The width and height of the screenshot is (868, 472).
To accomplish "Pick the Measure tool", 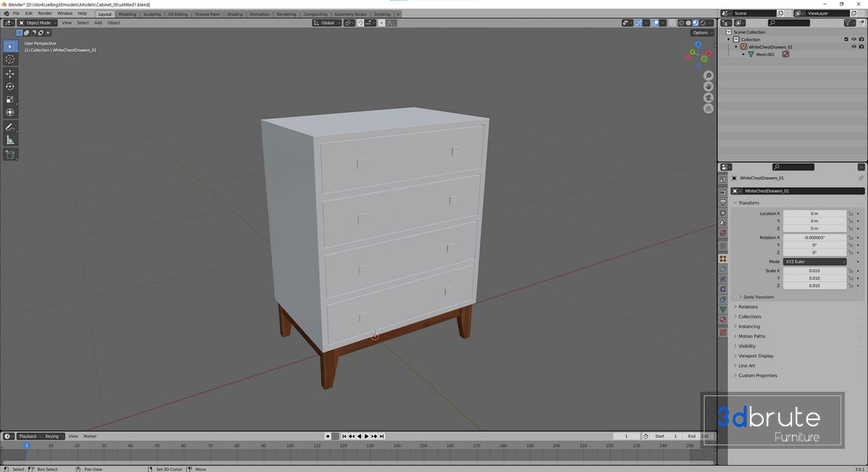I will (x=10, y=140).
